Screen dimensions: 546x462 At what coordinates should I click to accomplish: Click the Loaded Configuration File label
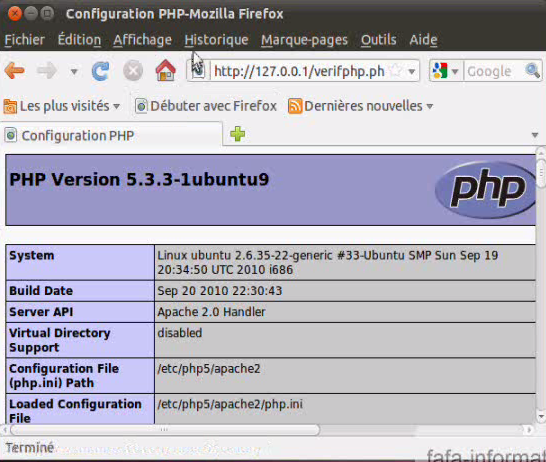[75, 411]
